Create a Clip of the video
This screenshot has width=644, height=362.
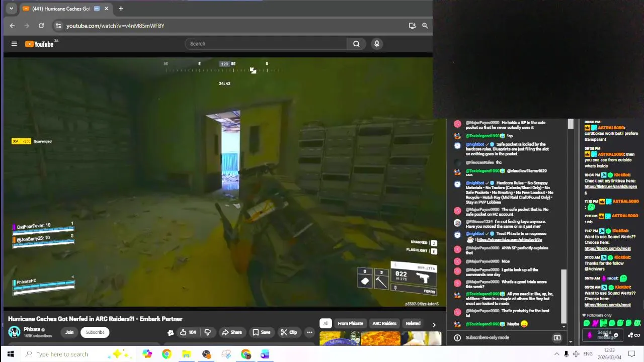click(x=289, y=332)
